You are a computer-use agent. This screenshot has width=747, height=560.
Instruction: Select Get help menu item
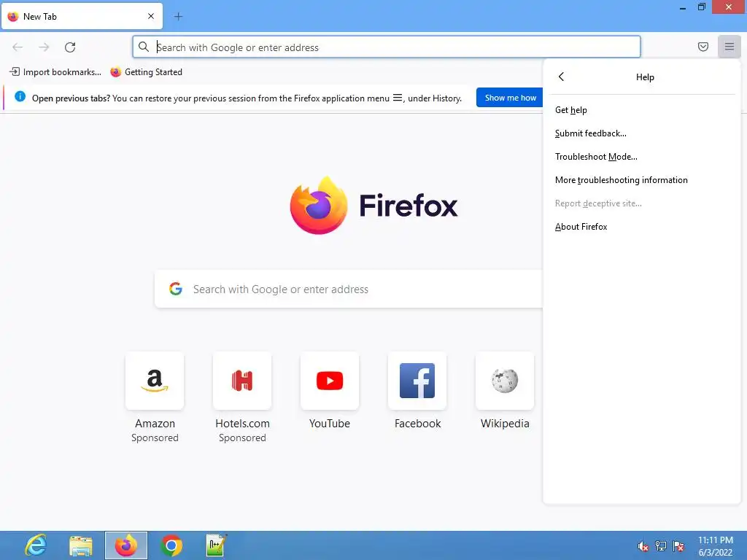(x=642, y=110)
